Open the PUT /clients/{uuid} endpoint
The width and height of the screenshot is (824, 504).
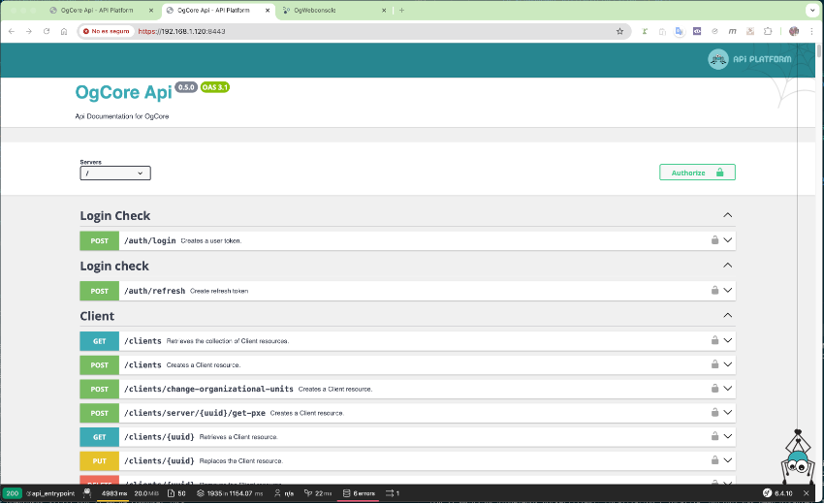(x=160, y=461)
